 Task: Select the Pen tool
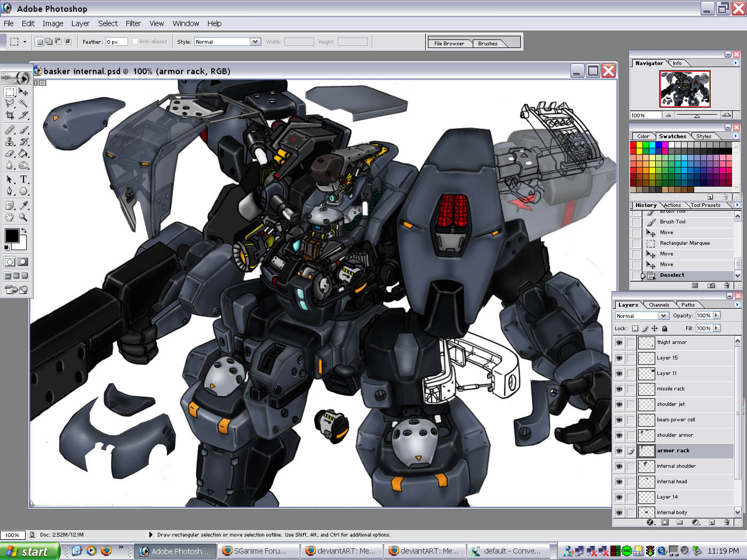point(10,191)
